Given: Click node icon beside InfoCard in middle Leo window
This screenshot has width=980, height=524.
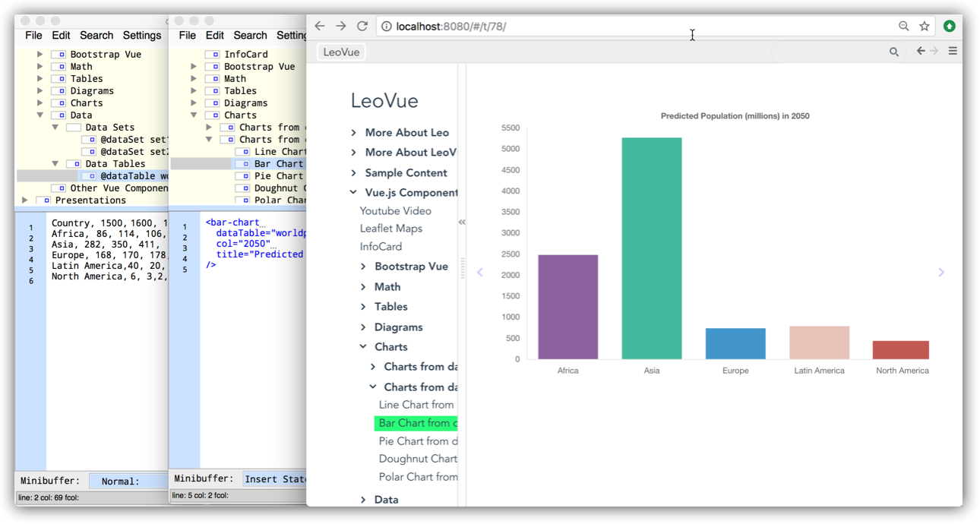Looking at the screenshot, I should pyautogui.click(x=212, y=55).
